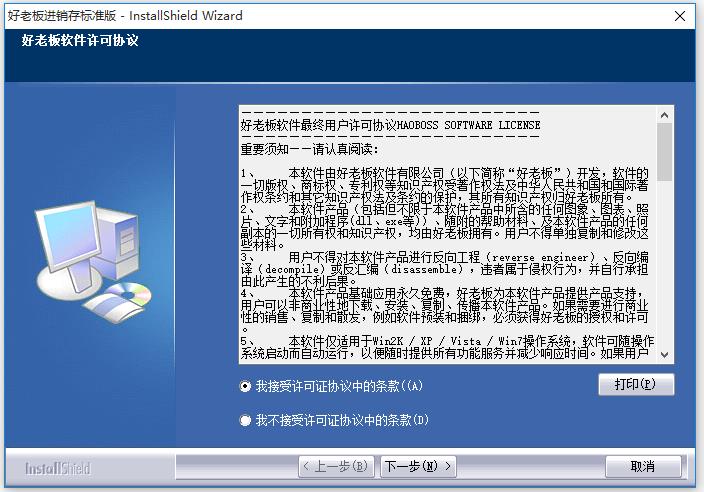Click license clause 1 about copyright ownership

tap(444, 185)
